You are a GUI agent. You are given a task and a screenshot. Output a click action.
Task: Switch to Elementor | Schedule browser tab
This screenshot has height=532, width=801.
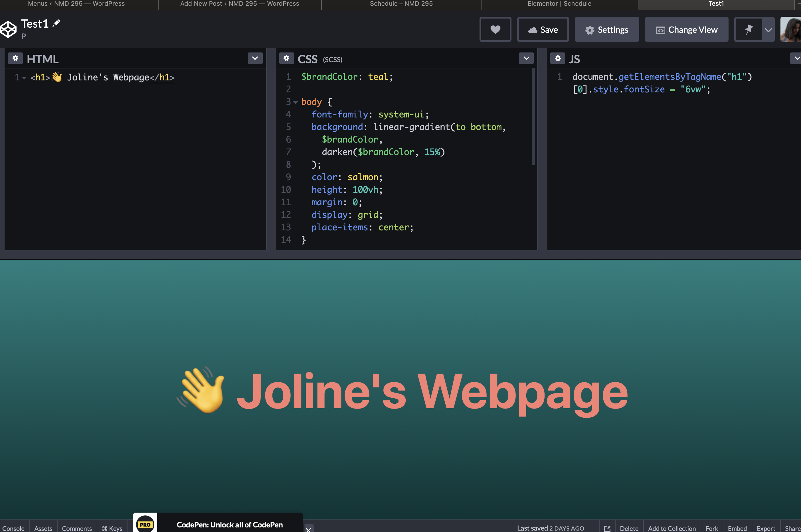(559, 4)
